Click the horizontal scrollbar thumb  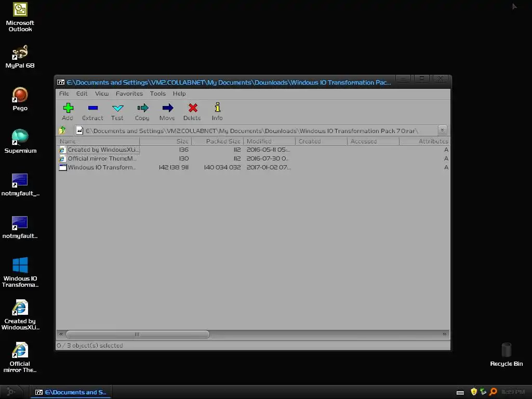point(137,334)
